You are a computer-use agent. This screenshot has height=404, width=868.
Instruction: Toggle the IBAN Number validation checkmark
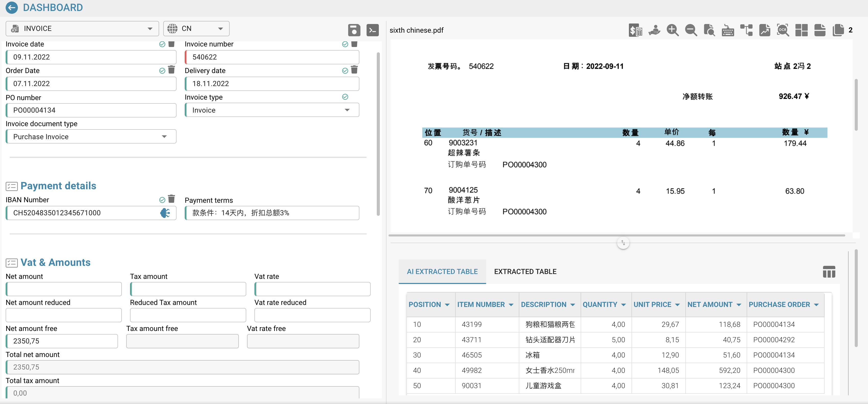click(162, 200)
